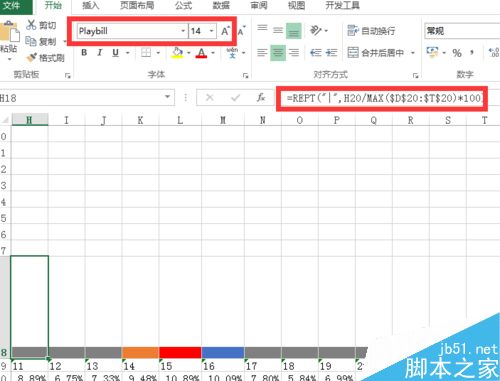Toggle Italic formatting

[x=99, y=52]
